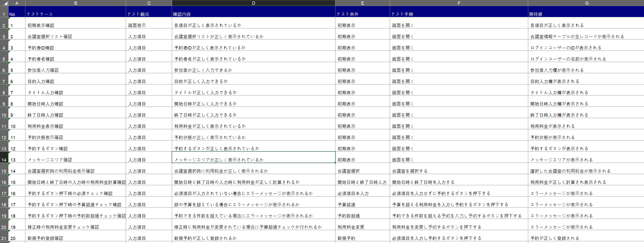Select cell メッセージエリア確認
The height and width of the screenshot is (243, 644).
pos(75,157)
